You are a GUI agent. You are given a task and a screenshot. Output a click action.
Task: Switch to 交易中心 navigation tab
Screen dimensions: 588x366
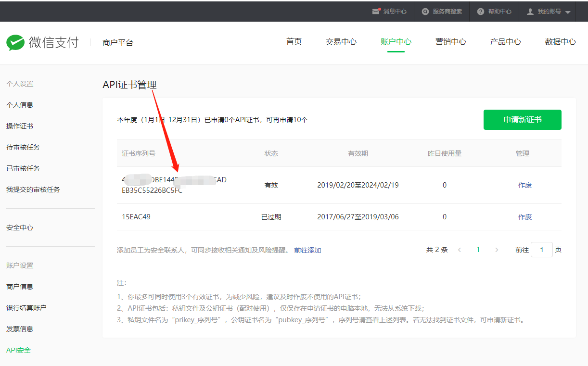coord(341,42)
